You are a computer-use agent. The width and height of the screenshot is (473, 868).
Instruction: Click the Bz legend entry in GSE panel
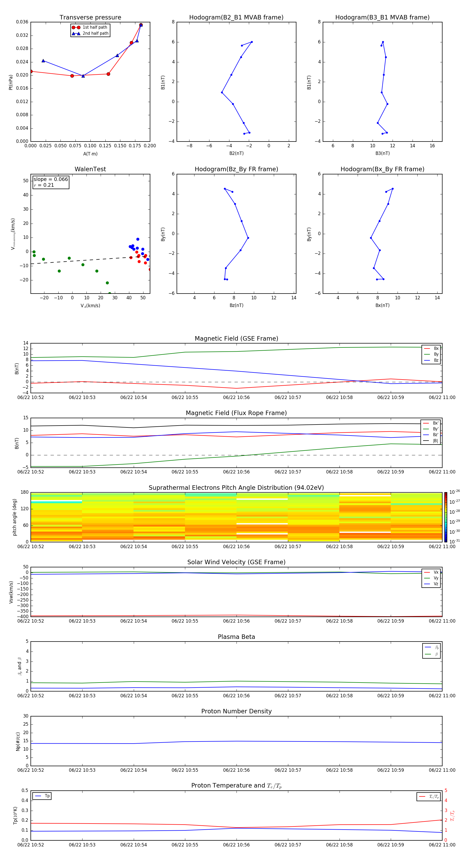(x=431, y=360)
